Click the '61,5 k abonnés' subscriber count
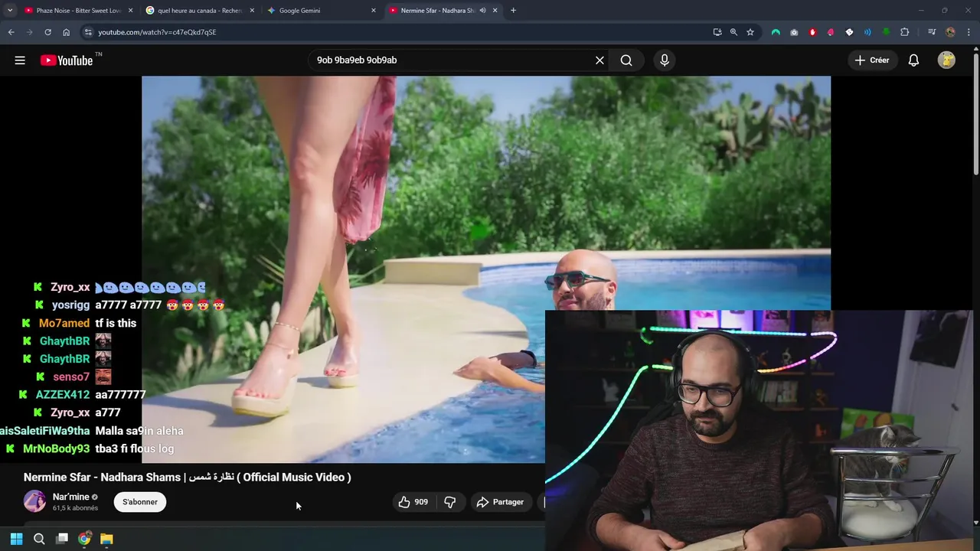The height and width of the screenshot is (551, 980). pyautogui.click(x=75, y=508)
